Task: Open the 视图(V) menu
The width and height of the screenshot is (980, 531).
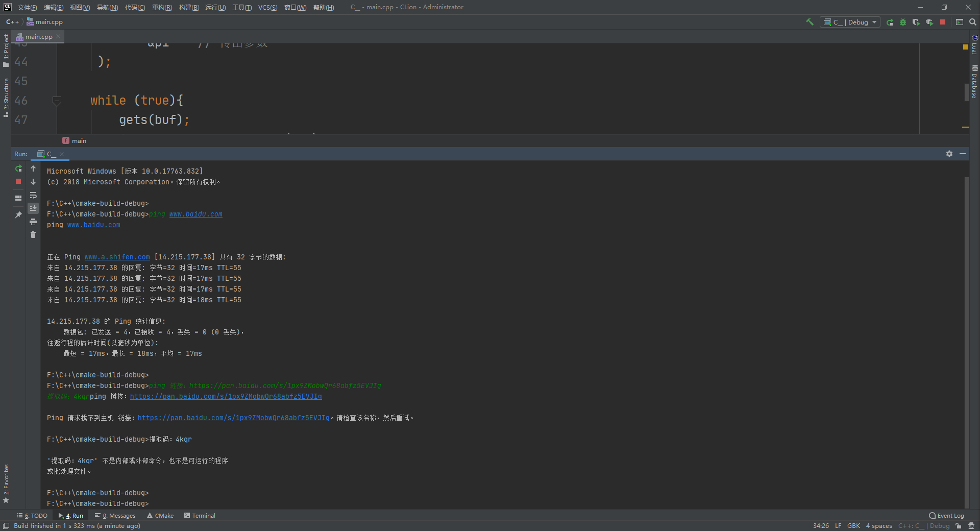Action: coord(80,7)
